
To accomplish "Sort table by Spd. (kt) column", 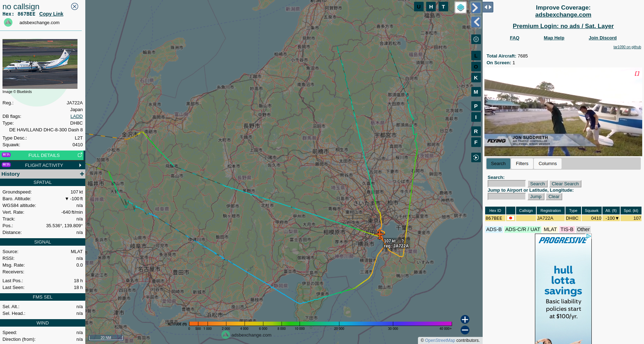I will point(631,211).
